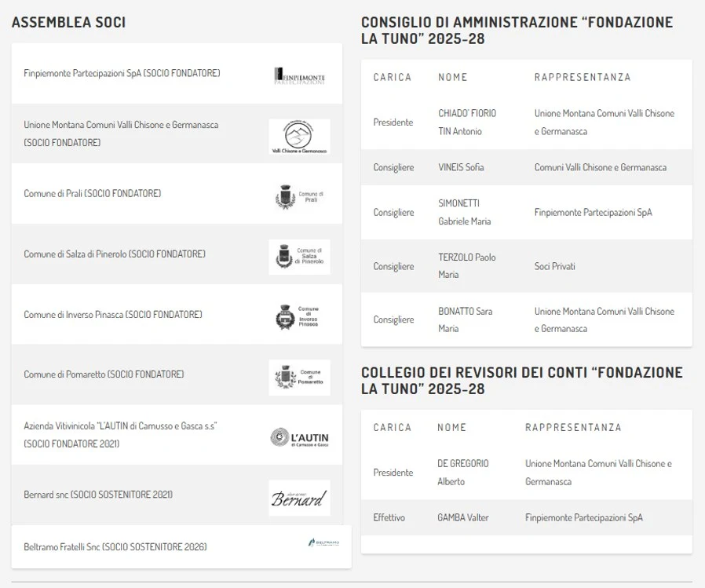Click the Comune di Inverso Pinasca logo

point(298,316)
